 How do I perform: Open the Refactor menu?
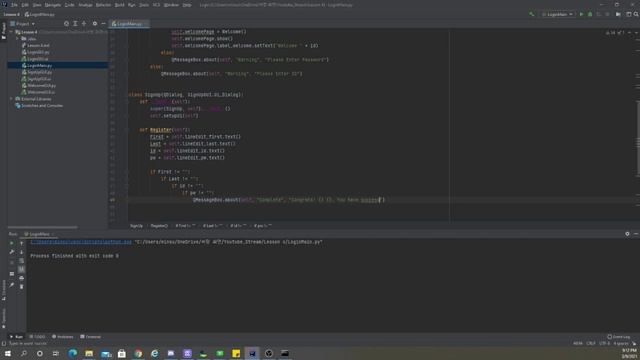(103, 5)
